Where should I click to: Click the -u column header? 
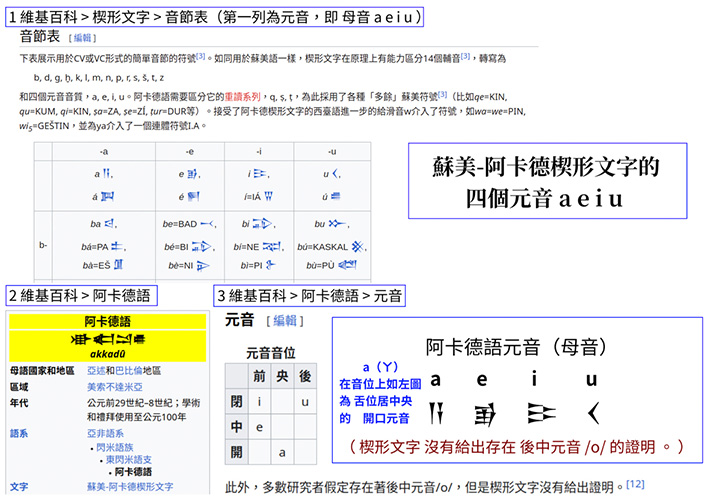tap(332, 151)
